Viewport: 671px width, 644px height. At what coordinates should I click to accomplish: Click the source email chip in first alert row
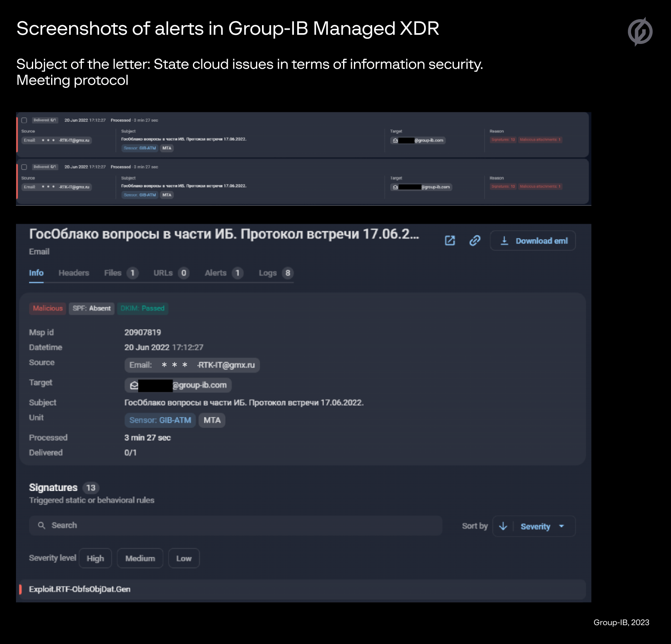57,140
